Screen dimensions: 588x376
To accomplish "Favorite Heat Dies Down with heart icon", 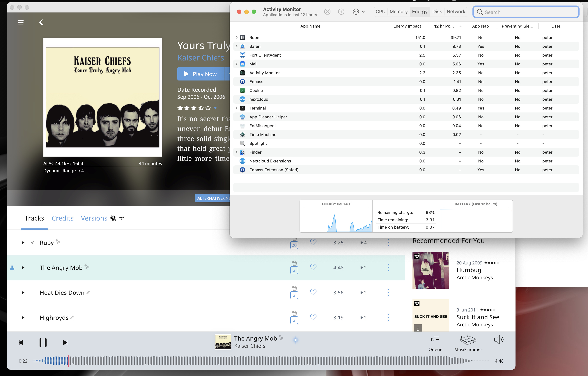I will coord(313,292).
